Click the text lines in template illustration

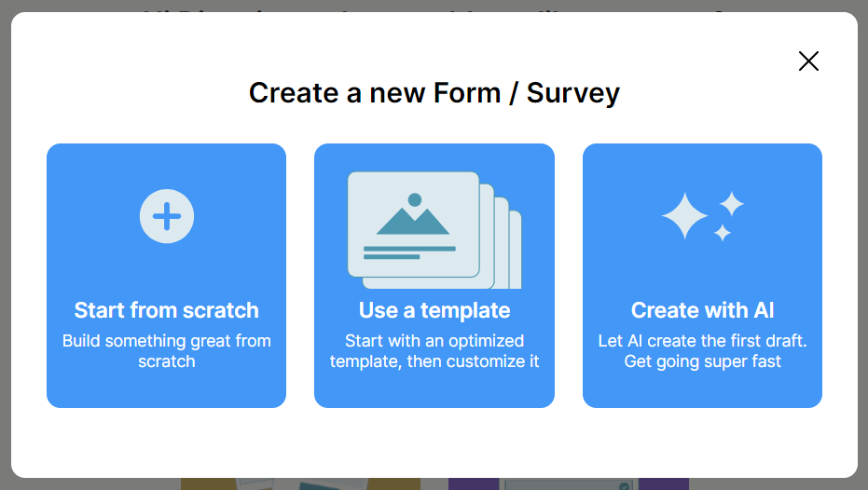coord(408,252)
